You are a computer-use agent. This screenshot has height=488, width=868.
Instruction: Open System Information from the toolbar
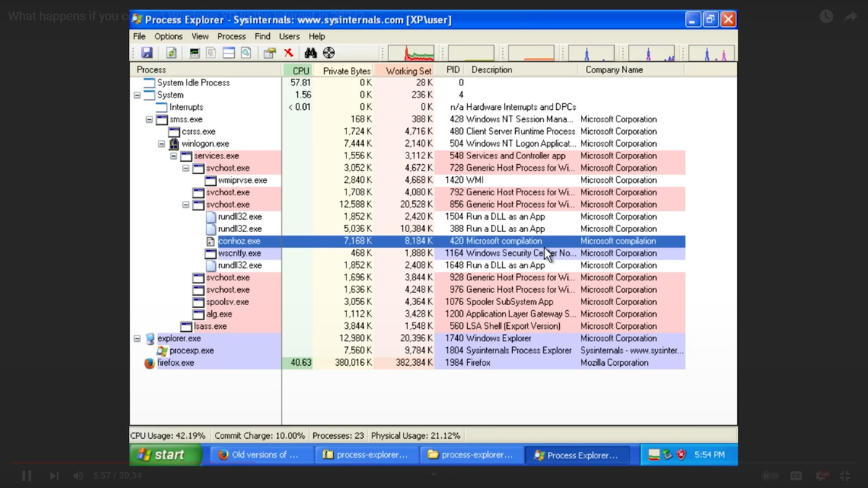[x=195, y=53]
